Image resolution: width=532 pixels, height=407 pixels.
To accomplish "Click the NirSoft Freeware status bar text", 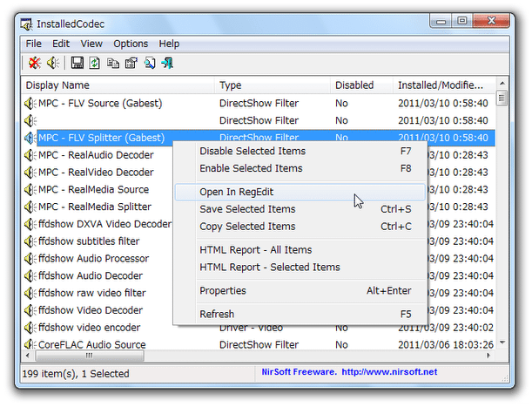I will click(299, 372).
